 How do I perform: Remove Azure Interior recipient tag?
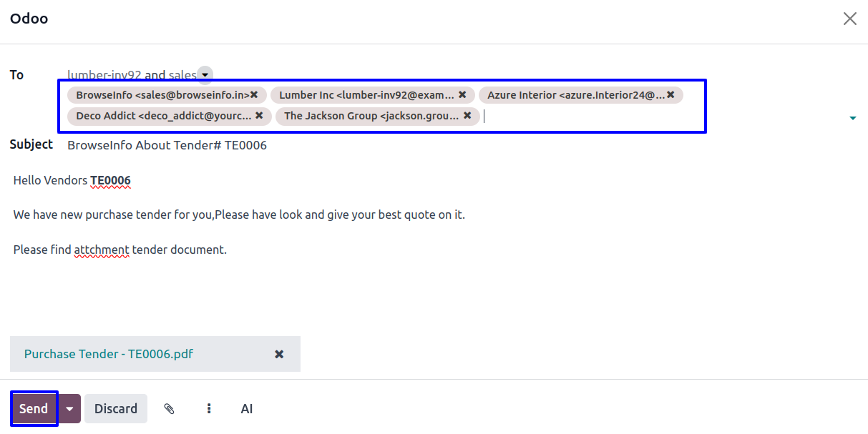[x=670, y=94]
